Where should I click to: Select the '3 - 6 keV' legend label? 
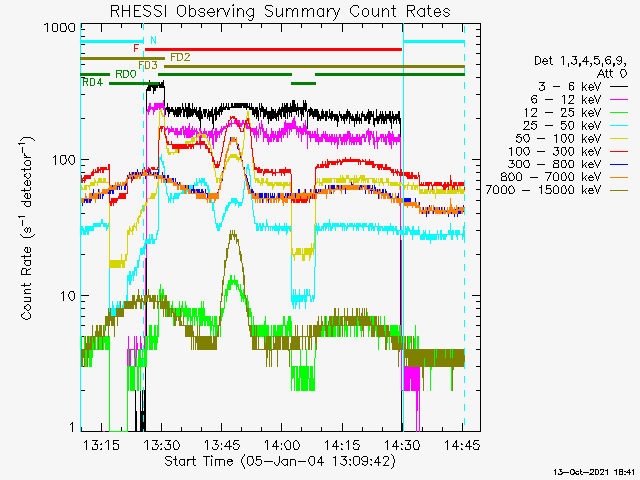(570, 87)
